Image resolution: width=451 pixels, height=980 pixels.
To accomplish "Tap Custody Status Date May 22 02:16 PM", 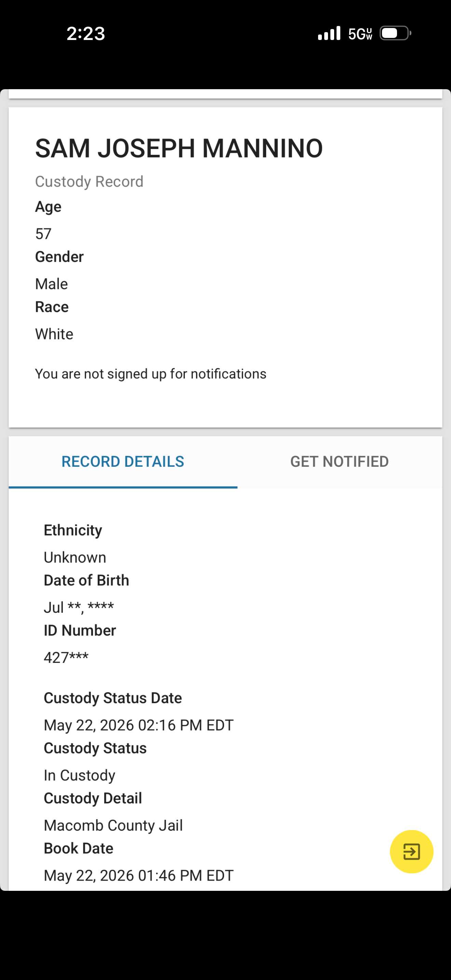I will (x=138, y=725).
